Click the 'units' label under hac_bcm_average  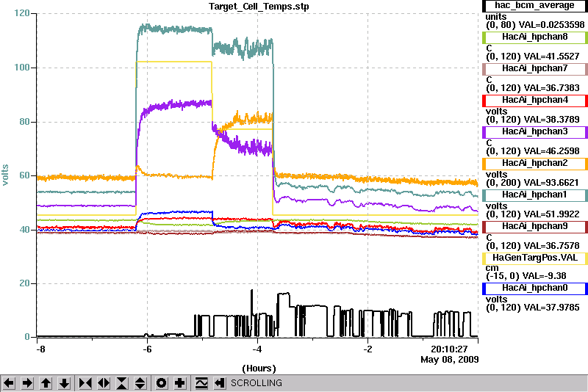click(495, 17)
